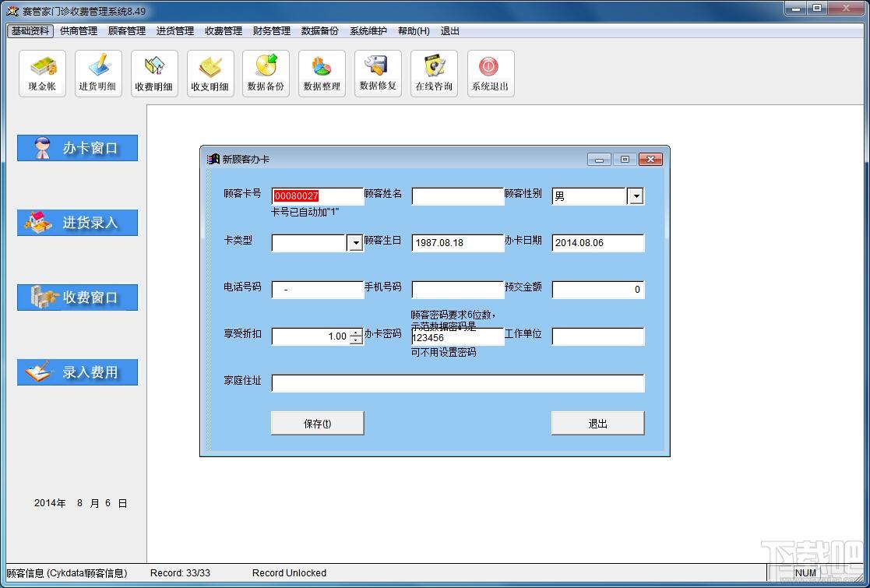Open the 办卡窗口 card window sidebar button

(77, 148)
